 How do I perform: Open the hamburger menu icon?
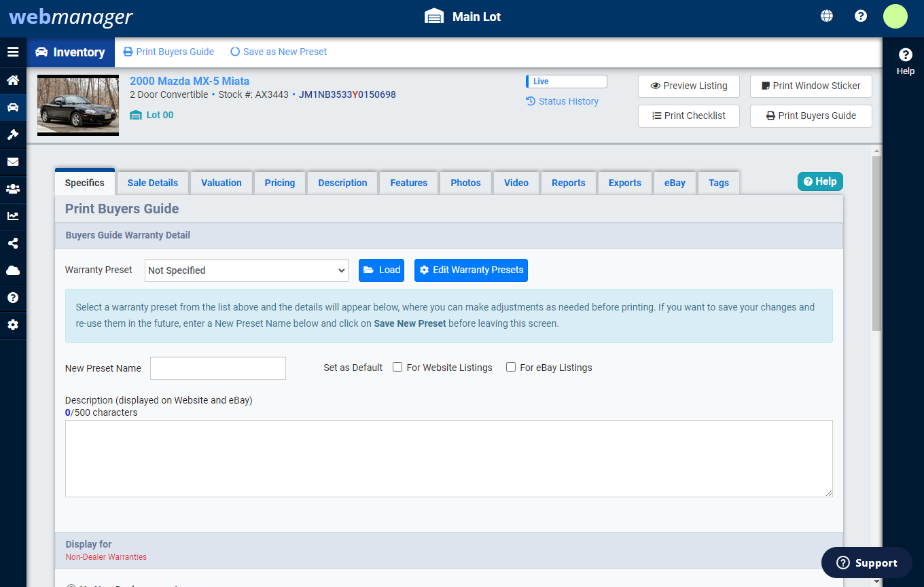[13, 52]
